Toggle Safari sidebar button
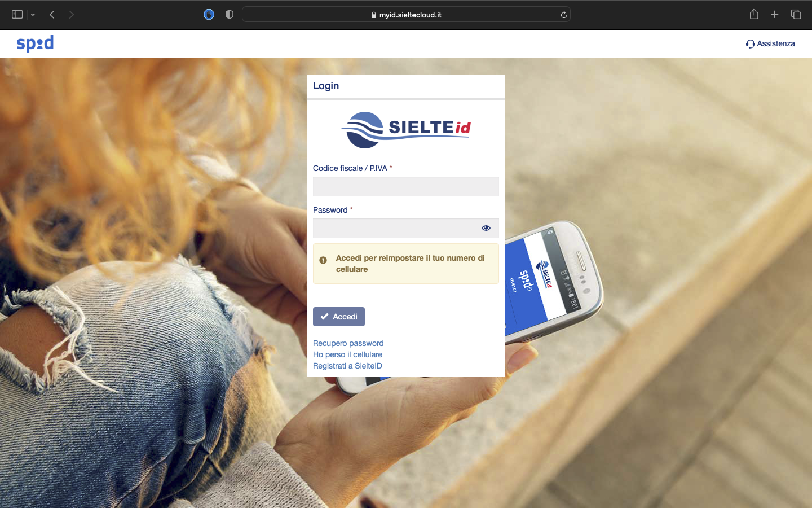 pyautogui.click(x=17, y=15)
